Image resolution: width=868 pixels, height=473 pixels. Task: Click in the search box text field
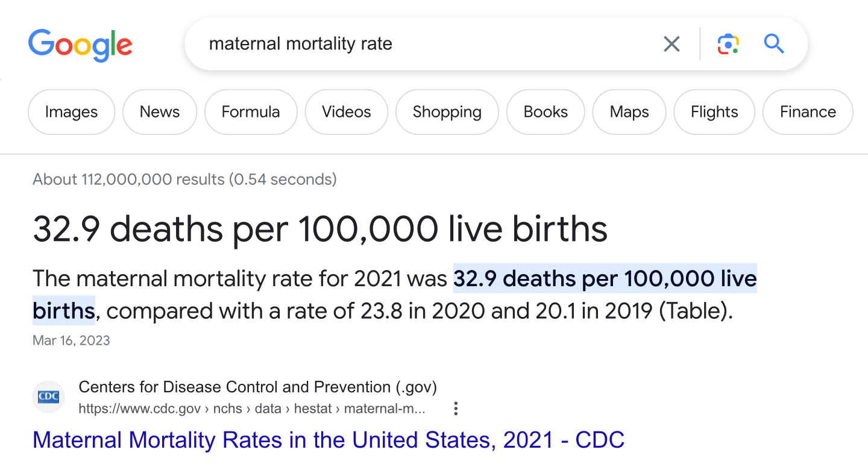coord(422,44)
